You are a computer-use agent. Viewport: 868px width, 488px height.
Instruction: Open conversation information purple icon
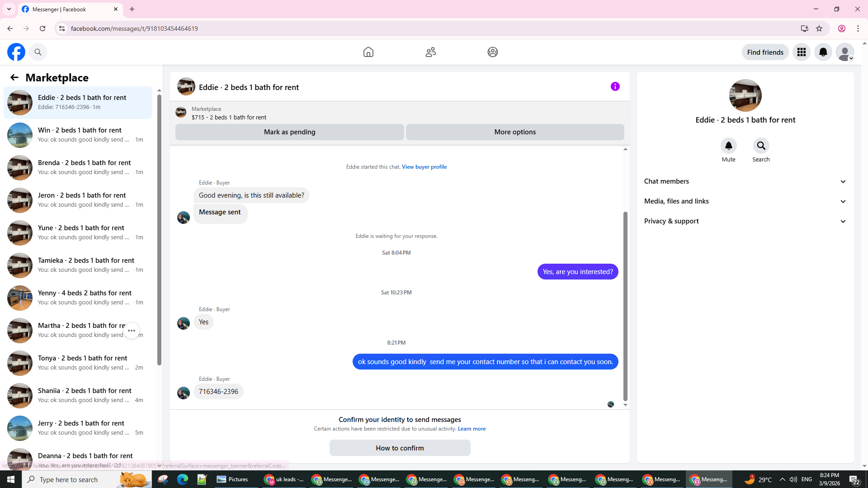coord(615,86)
